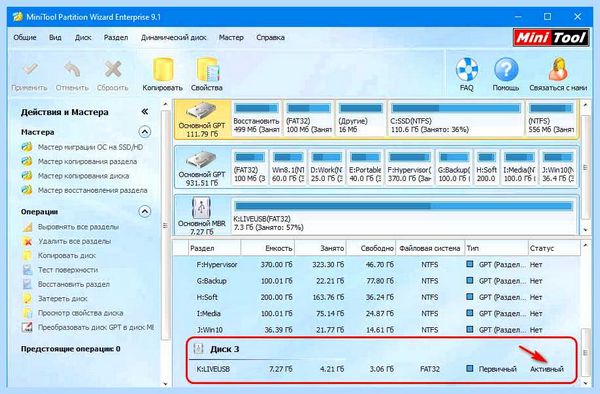Click the Undo (Отменить) arrow icon

click(72, 70)
